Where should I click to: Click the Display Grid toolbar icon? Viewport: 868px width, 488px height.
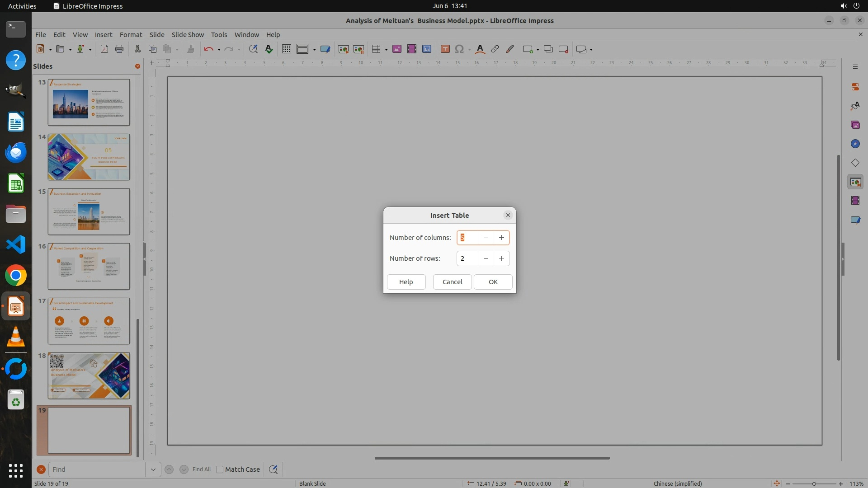pyautogui.click(x=286, y=49)
